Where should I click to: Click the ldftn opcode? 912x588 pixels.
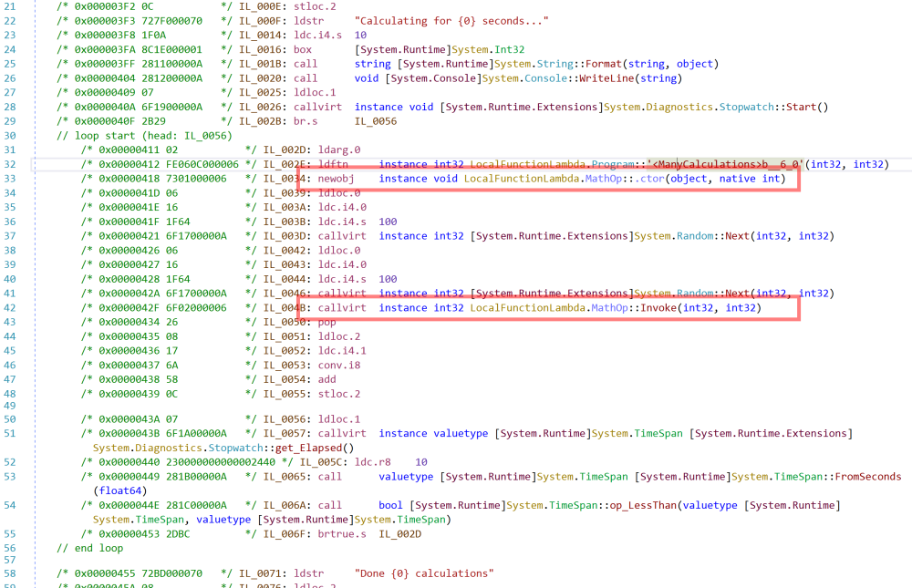(333, 164)
